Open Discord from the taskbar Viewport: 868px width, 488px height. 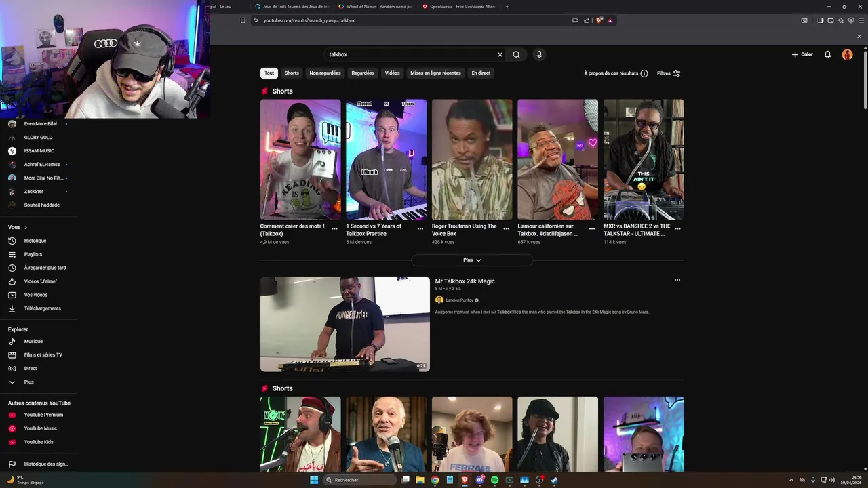click(479, 480)
